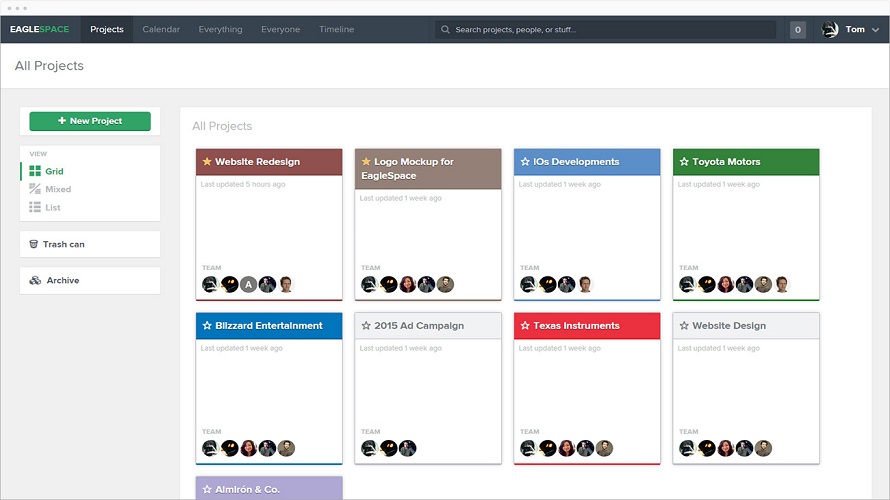Click the search magnifier icon
Image resolution: width=890 pixels, height=500 pixels.
(x=446, y=30)
